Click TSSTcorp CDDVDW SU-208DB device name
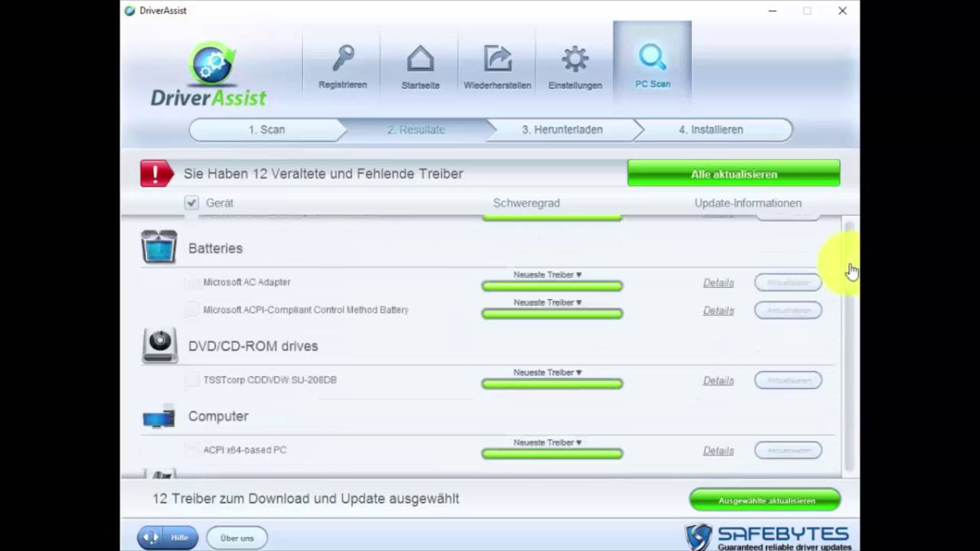Screen dimensions: 980x551 tap(269, 380)
